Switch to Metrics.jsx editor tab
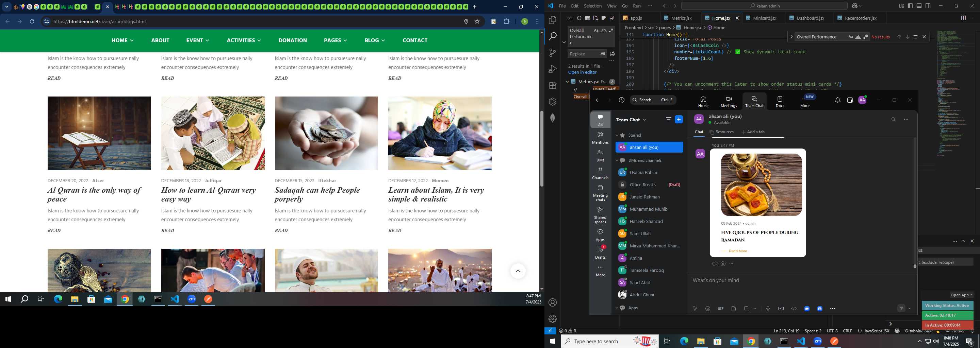The width and height of the screenshot is (980, 348). (x=681, y=18)
